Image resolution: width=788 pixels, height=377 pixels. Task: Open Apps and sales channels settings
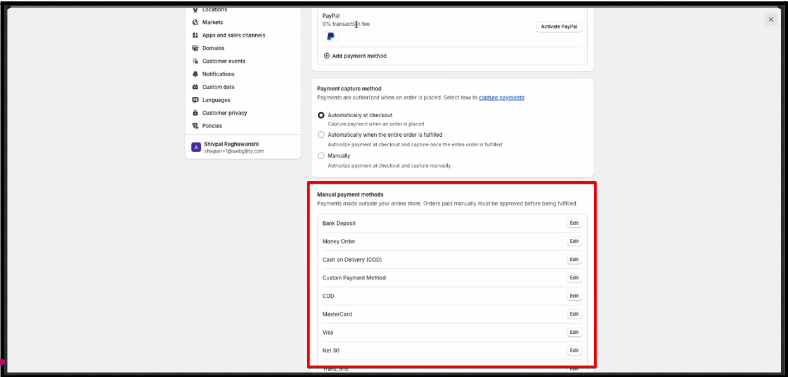[233, 36]
